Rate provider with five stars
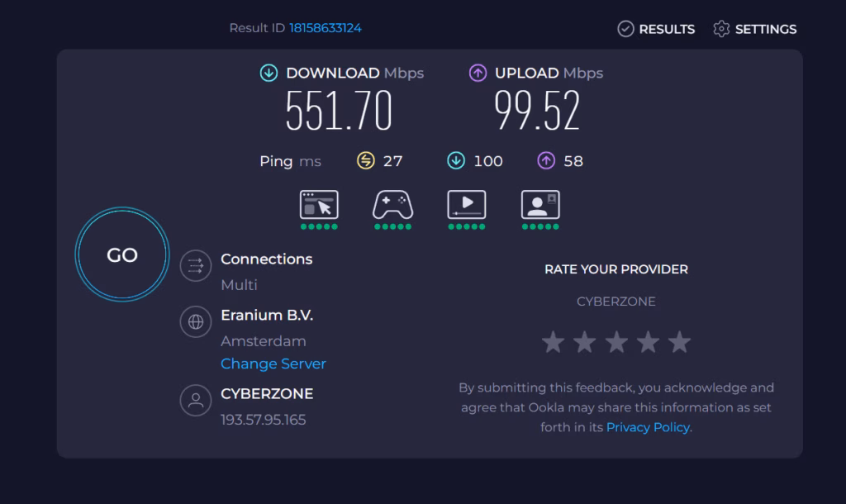The image size is (846, 504). click(679, 342)
